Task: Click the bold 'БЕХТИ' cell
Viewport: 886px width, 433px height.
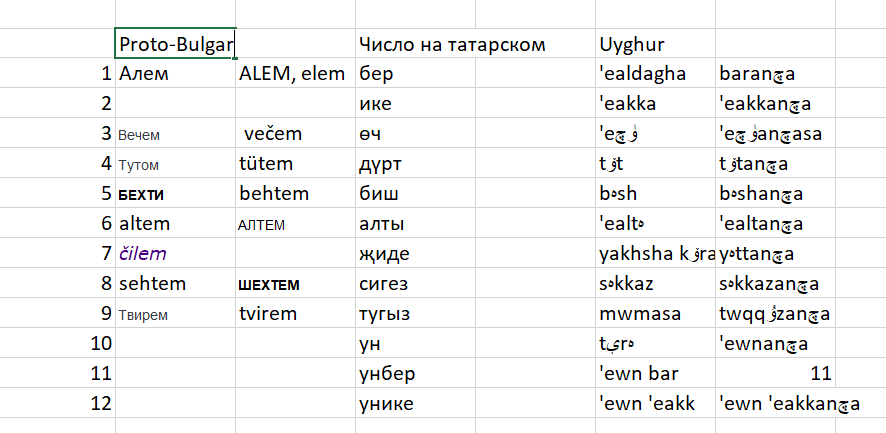Action: click(x=175, y=193)
